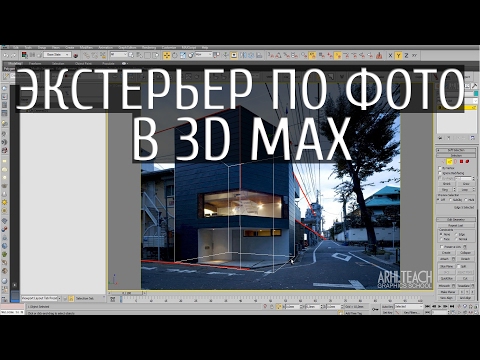Open the Rendering menu

coord(149,47)
